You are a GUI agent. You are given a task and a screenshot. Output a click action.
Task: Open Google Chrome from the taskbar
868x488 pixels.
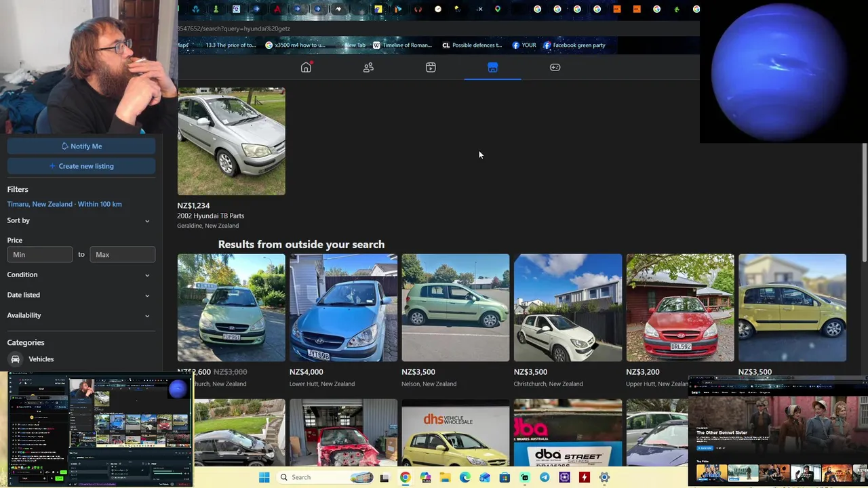tap(405, 477)
